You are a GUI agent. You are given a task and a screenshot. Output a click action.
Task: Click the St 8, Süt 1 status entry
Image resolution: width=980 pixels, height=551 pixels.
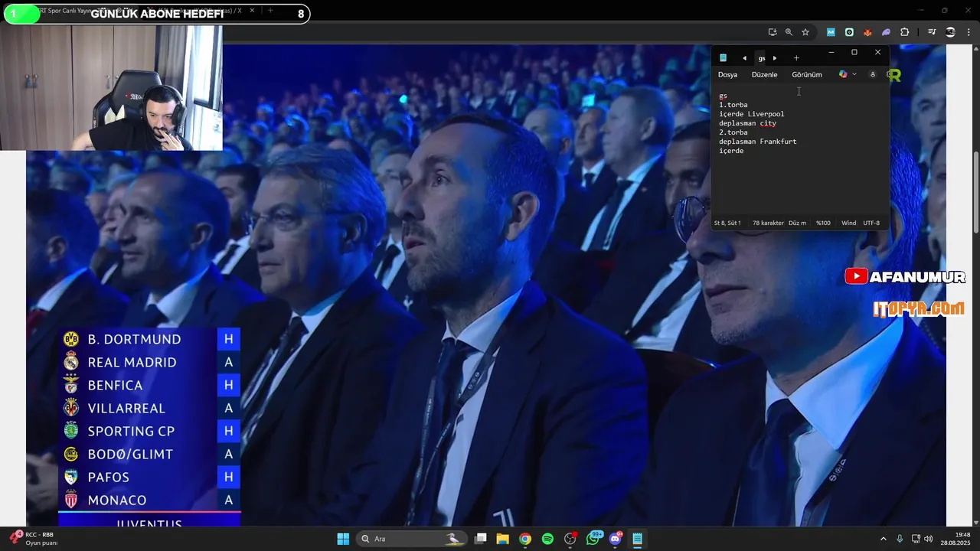727,223
